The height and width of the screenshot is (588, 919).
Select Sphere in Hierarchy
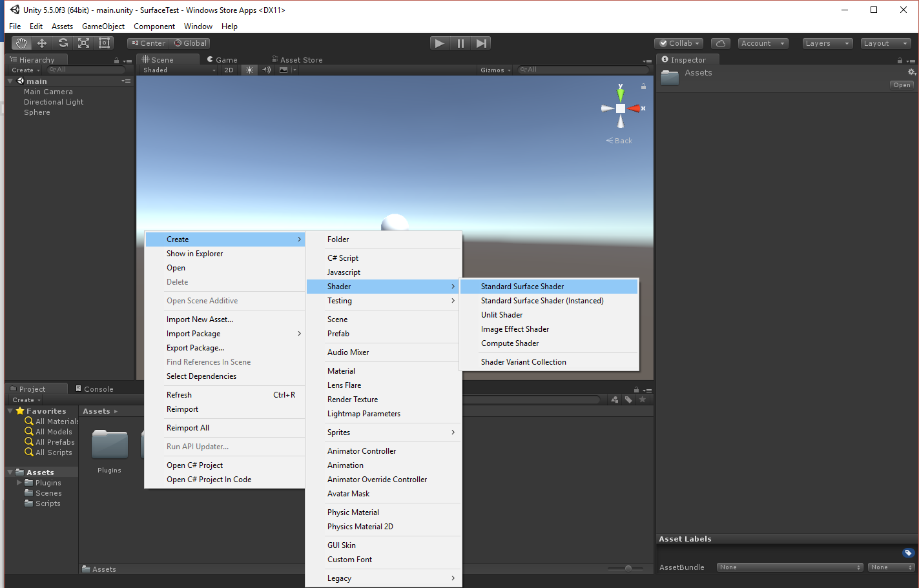pos(37,112)
